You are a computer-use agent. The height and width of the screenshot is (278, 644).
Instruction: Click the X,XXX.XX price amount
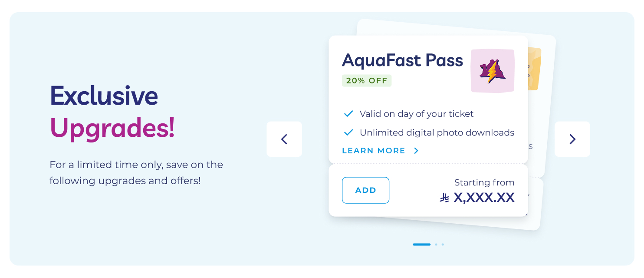[484, 198]
